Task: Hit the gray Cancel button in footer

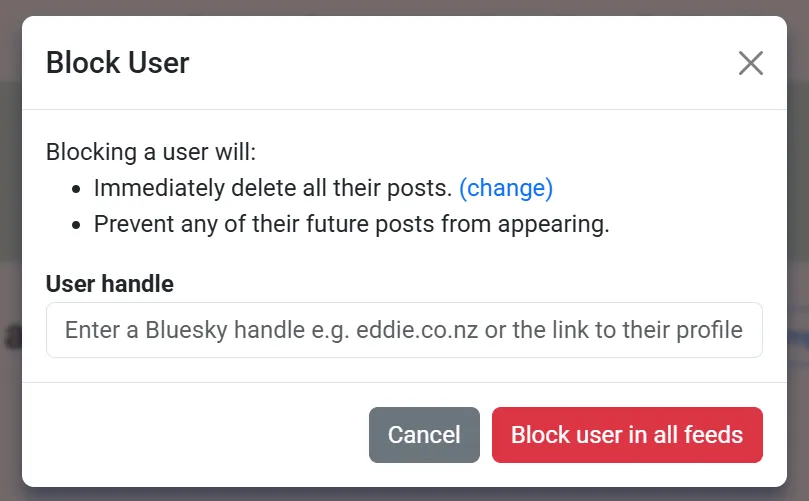Action: pyautogui.click(x=424, y=435)
